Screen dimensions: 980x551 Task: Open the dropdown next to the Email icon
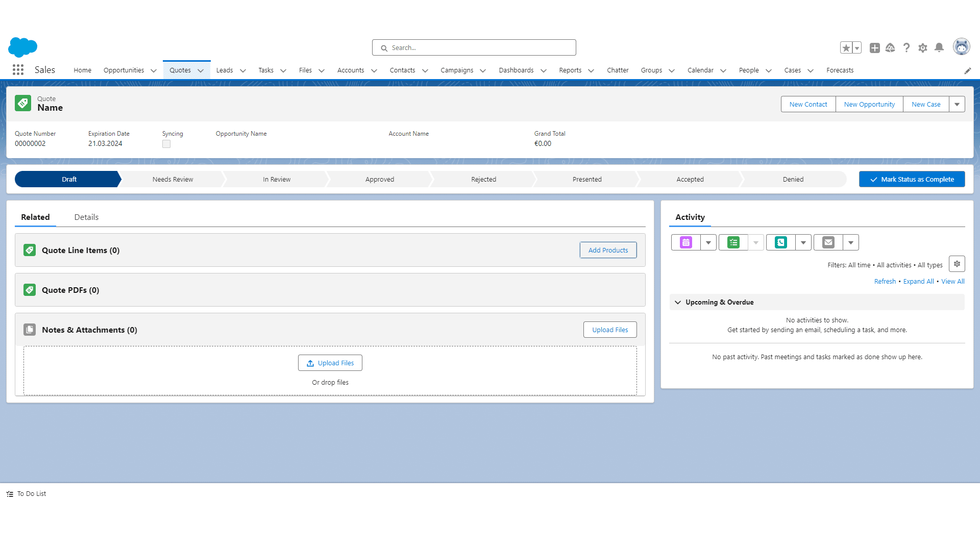tap(851, 242)
